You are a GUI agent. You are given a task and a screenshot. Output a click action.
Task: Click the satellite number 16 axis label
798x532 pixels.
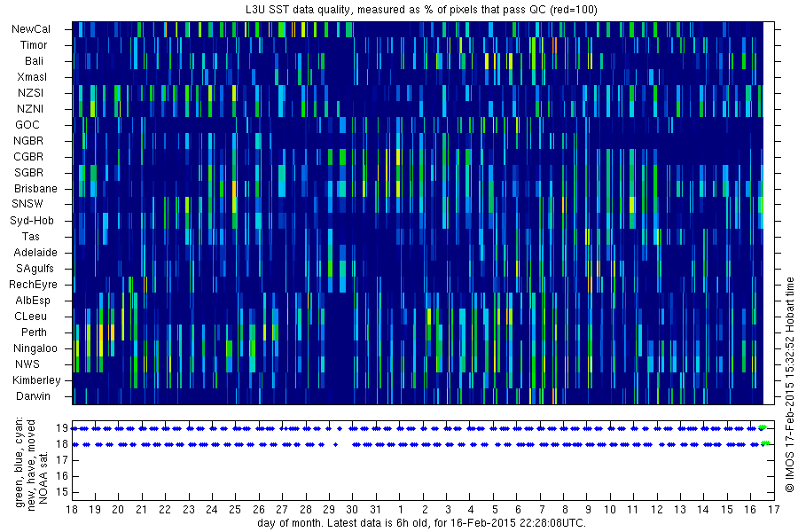tap(62, 476)
